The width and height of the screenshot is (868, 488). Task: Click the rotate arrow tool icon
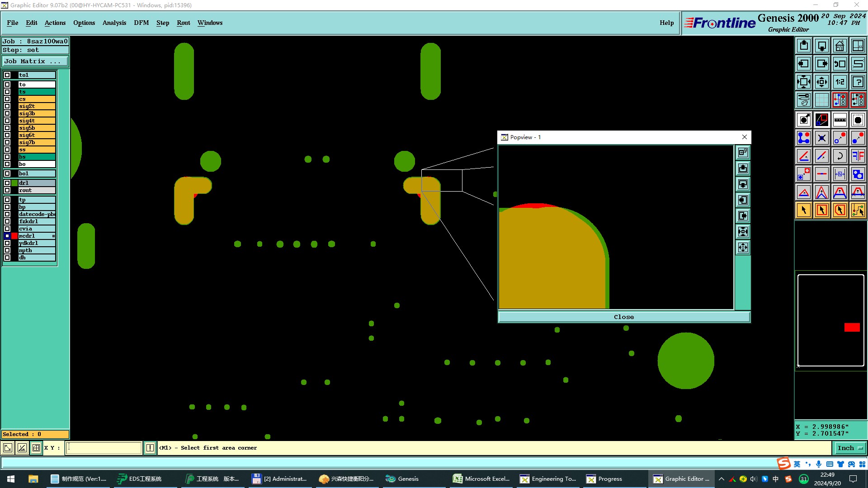click(x=840, y=156)
